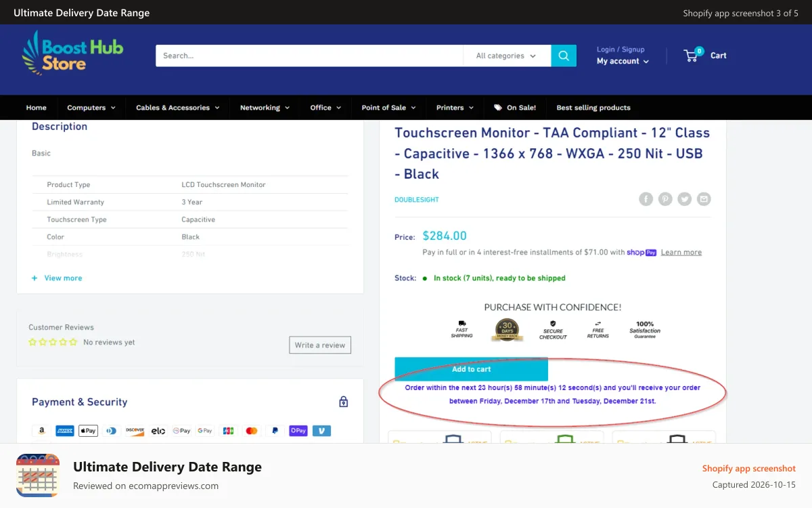Open the All categories dropdown

click(505, 56)
